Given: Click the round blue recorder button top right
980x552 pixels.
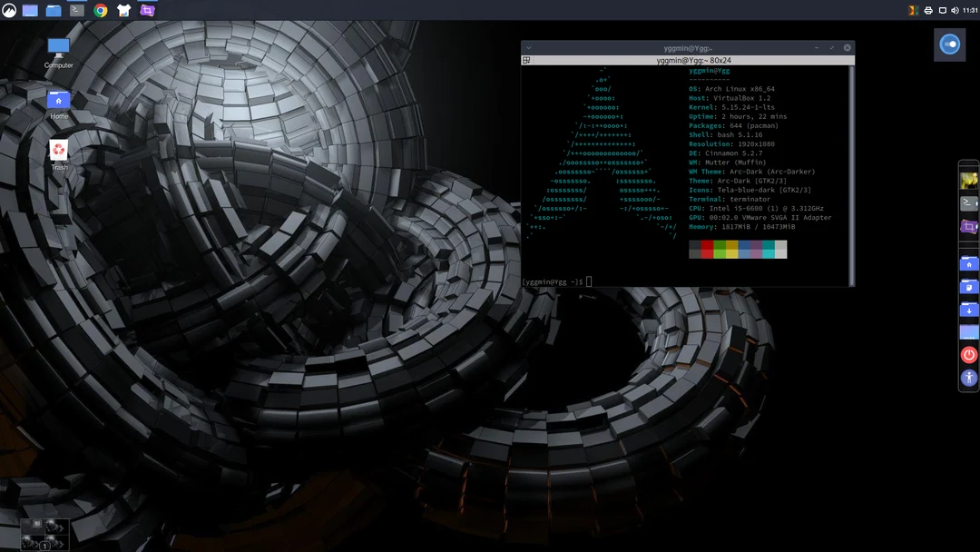Looking at the screenshot, I should click(949, 44).
